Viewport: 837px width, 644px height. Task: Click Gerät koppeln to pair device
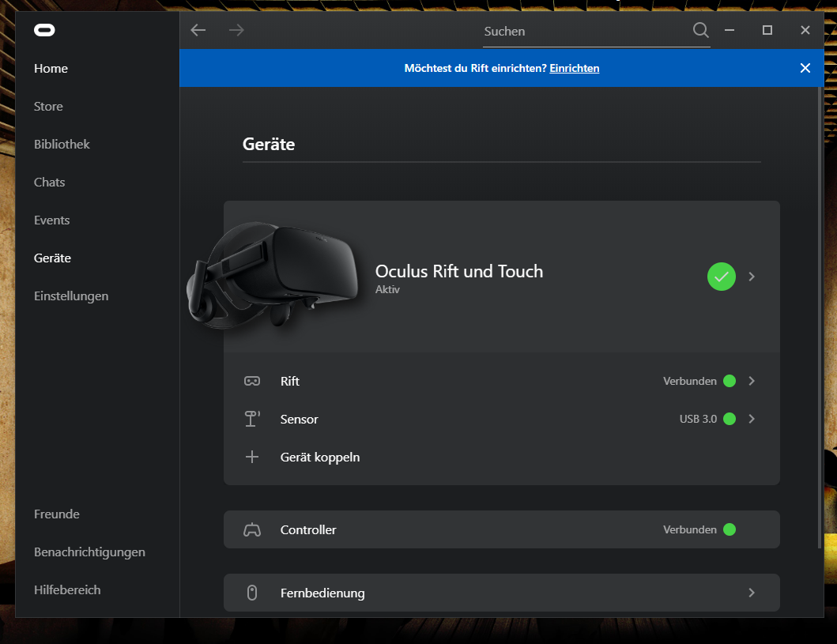(320, 458)
